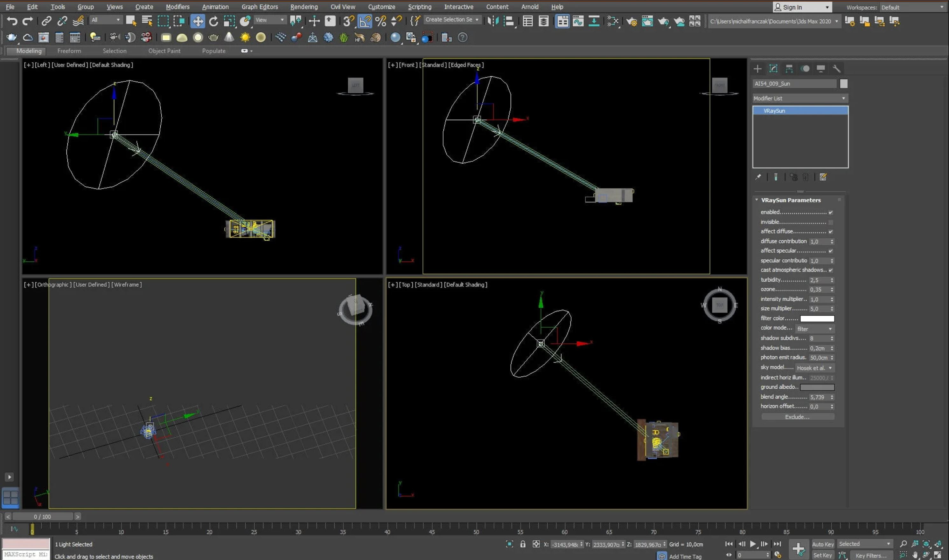Enable the invisible checkbox

click(831, 222)
